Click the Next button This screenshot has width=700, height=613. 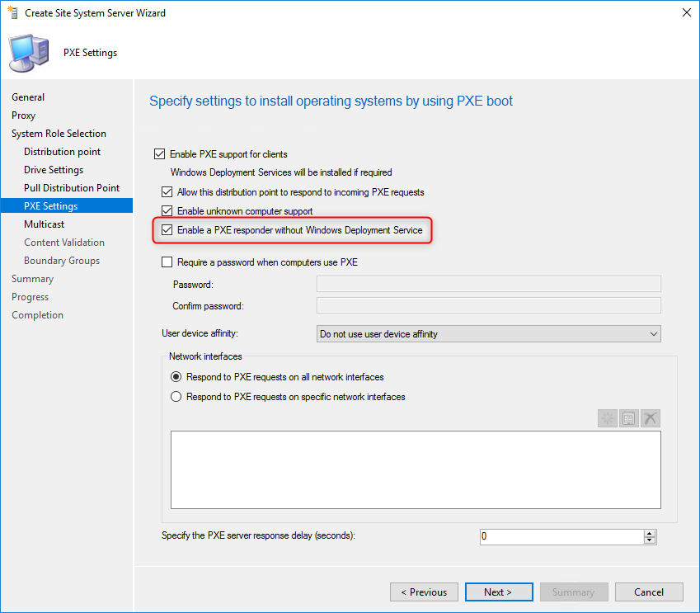pos(499,592)
